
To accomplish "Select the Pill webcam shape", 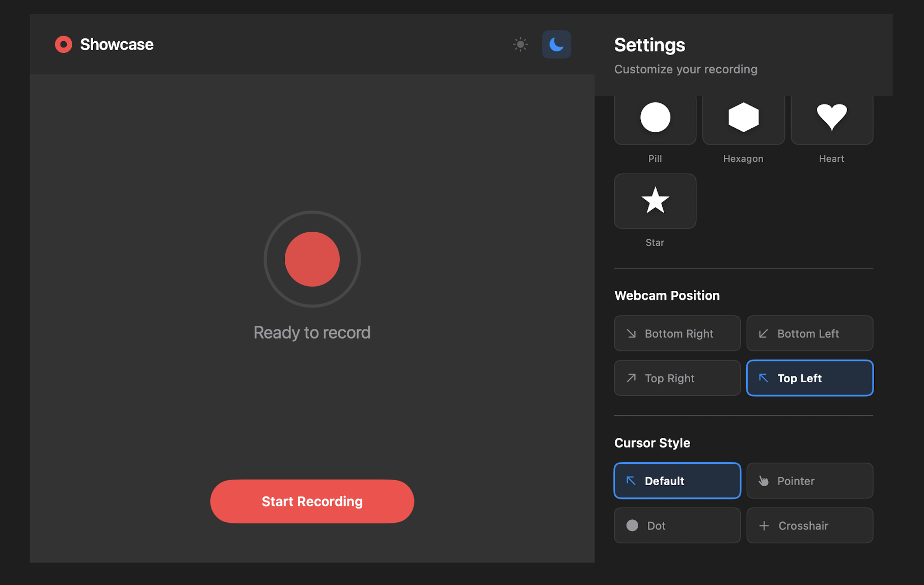I will [x=655, y=118].
